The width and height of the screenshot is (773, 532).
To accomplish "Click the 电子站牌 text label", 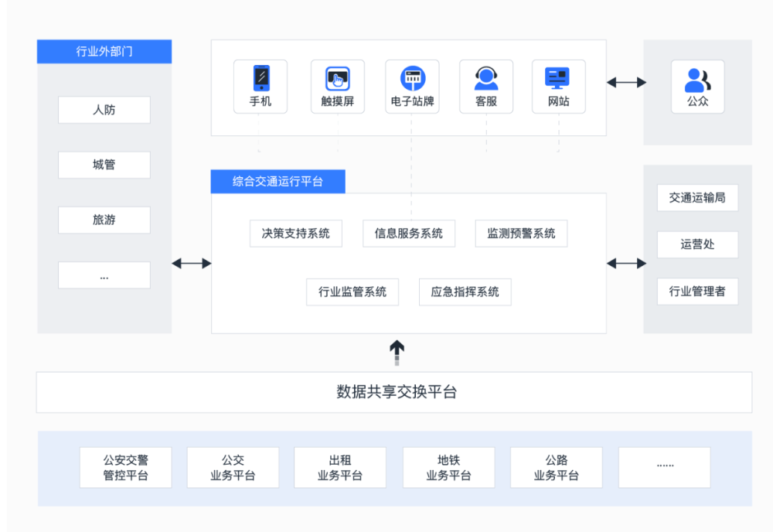I will (x=413, y=101).
